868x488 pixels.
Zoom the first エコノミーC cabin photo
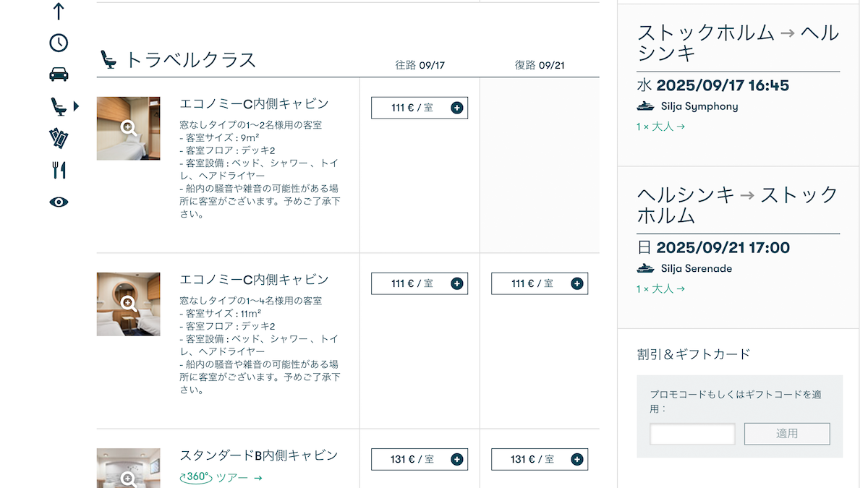click(x=128, y=128)
